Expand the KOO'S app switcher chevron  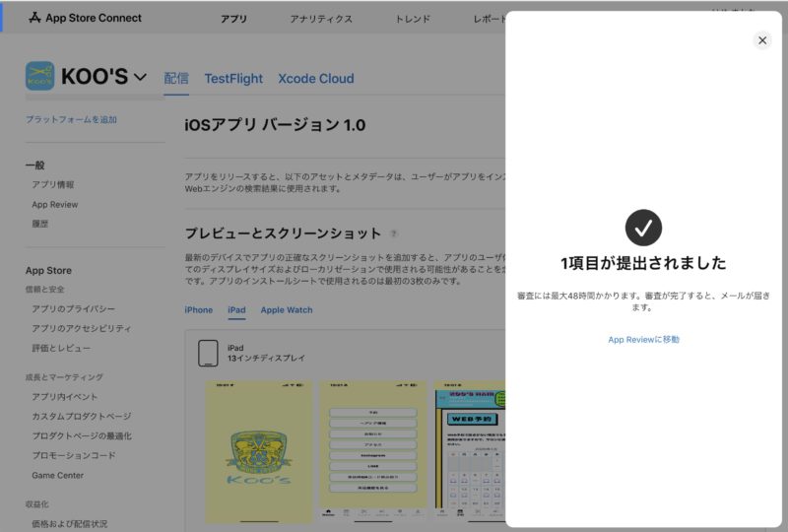140,77
